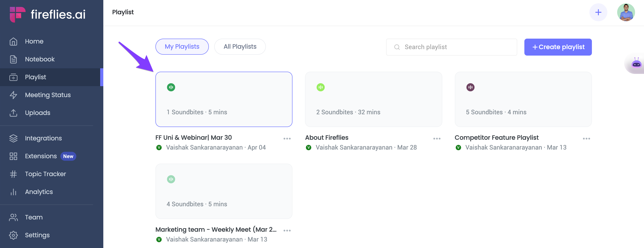Image resolution: width=644 pixels, height=248 pixels.
Task: Open Notebook icon in sidebar
Action: (x=13, y=59)
